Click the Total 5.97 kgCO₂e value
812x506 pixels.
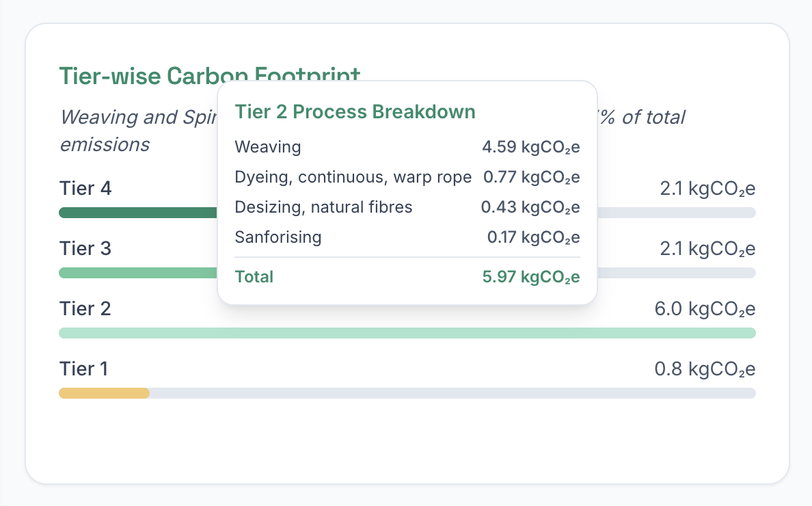click(x=530, y=276)
